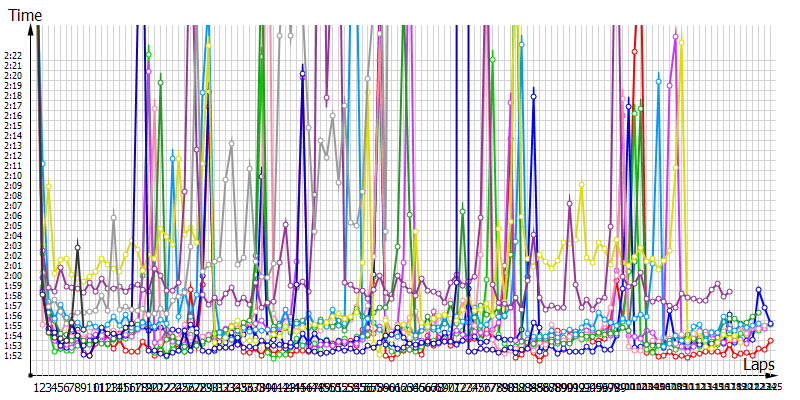Click the 2:00 tick label on Time axis
This screenshot has height=400, width=800.
[13, 275]
